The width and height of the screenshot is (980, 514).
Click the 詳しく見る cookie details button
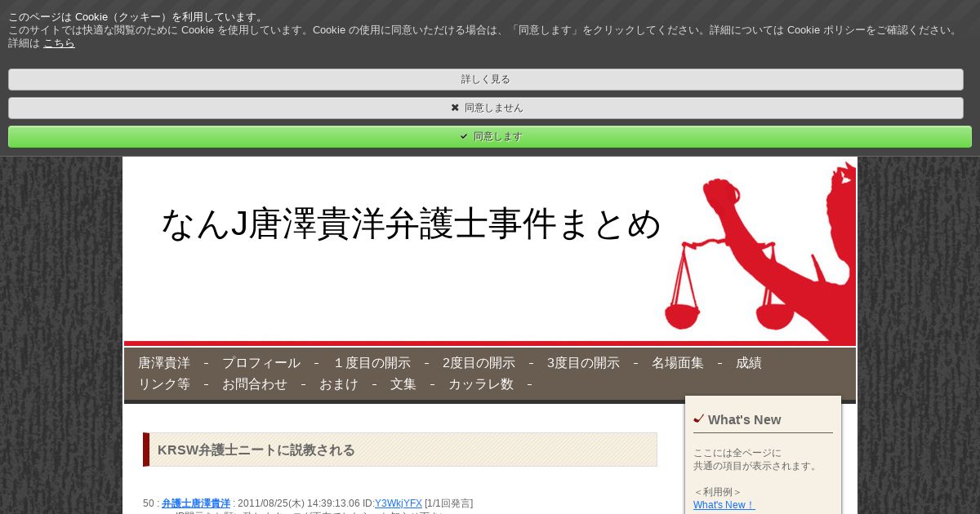486,79
